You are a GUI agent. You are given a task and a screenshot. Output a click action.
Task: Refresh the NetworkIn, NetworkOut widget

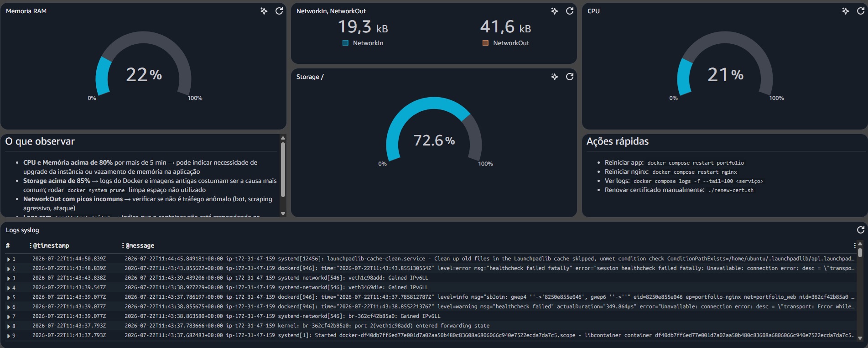coord(570,11)
